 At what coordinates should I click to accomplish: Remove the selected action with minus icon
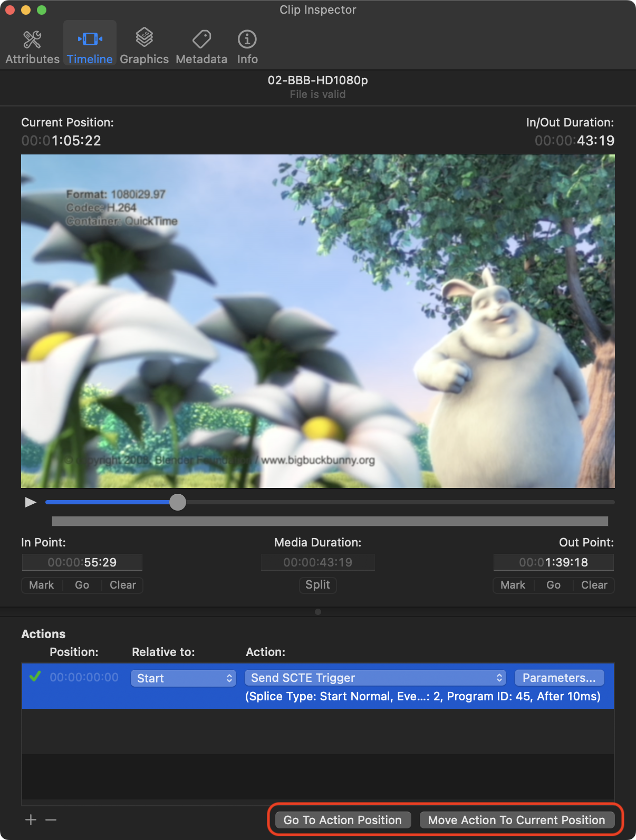[51, 820]
